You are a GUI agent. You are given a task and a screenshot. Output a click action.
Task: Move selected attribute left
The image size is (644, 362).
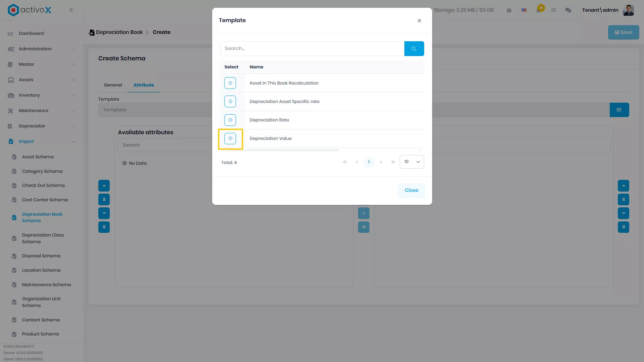(x=364, y=213)
